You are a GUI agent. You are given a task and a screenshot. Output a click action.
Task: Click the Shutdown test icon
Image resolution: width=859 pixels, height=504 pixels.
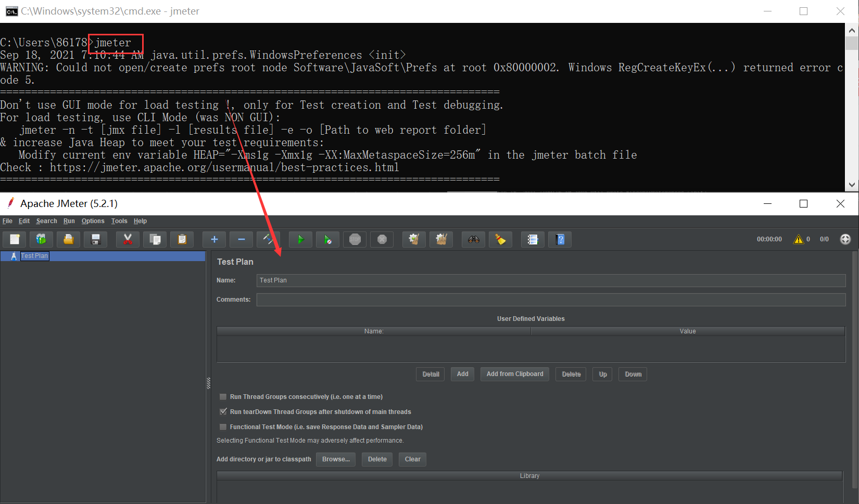tap(382, 239)
